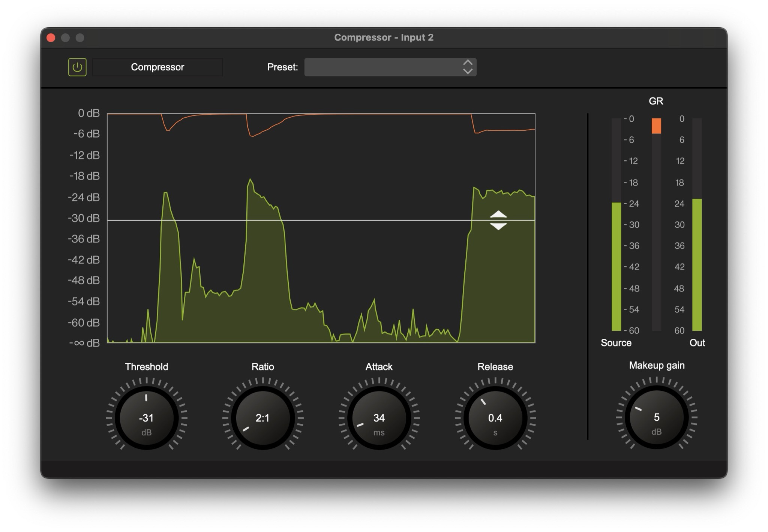
Task: Toggle the compressor power button
Action: pyautogui.click(x=77, y=67)
